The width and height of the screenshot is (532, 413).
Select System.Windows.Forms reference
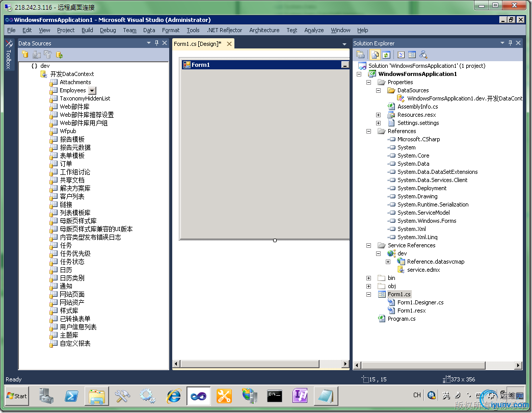tap(427, 221)
